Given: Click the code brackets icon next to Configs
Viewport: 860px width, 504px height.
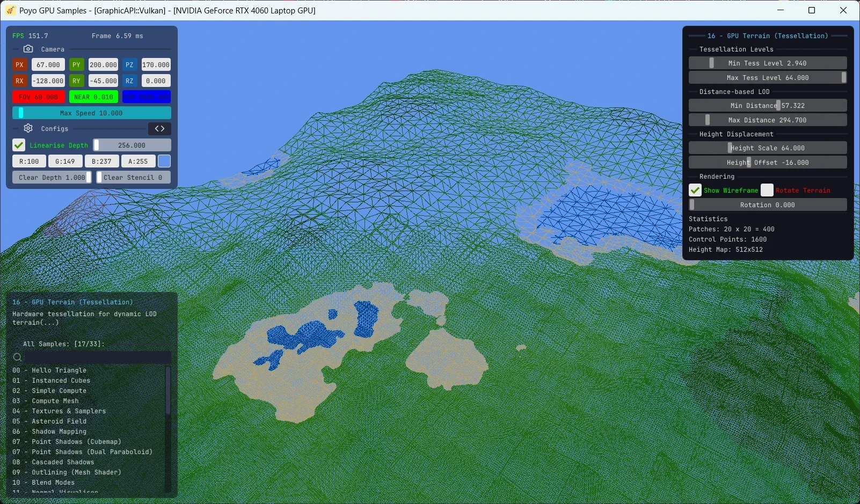Looking at the screenshot, I should click(x=159, y=128).
